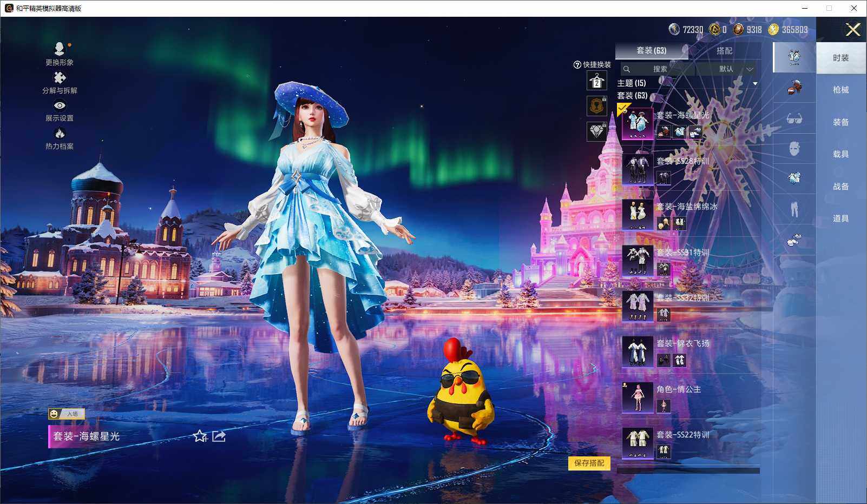Switch to the 套装(63) tab

(651, 50)
